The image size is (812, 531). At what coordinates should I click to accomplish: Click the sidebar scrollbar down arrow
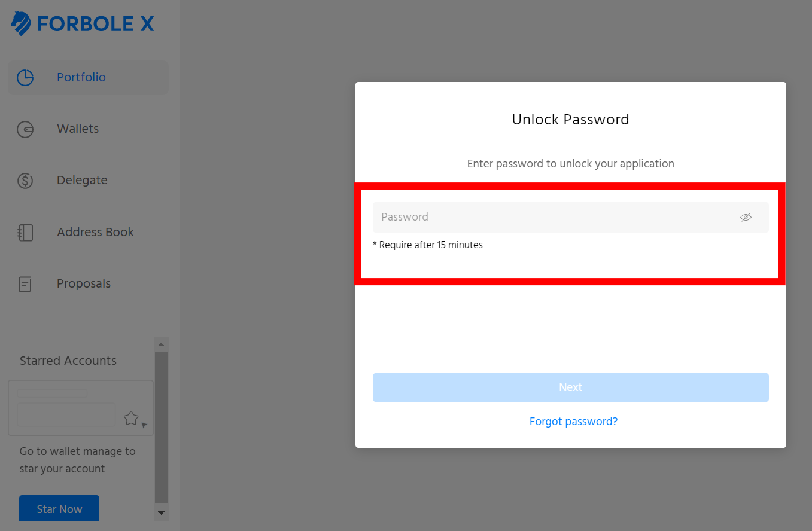pos(161,513)
